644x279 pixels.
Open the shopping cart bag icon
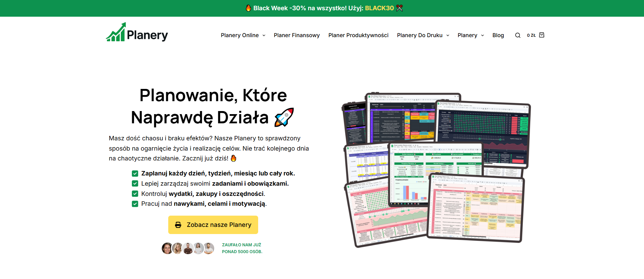pos(542,35)
